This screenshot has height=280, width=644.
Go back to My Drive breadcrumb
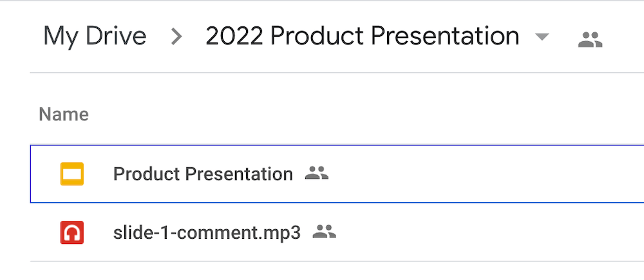click(x=95, y=36)
